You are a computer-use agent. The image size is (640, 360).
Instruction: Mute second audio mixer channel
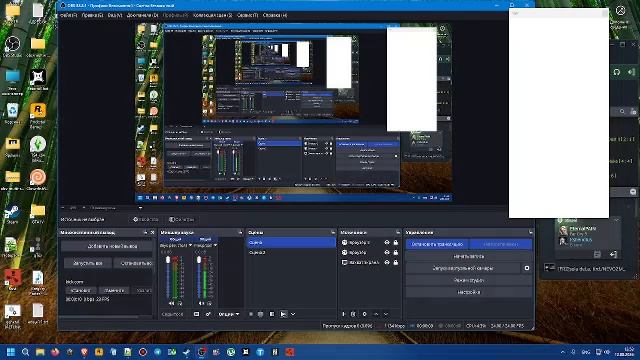pyautogui.click(x=201, y=303)
